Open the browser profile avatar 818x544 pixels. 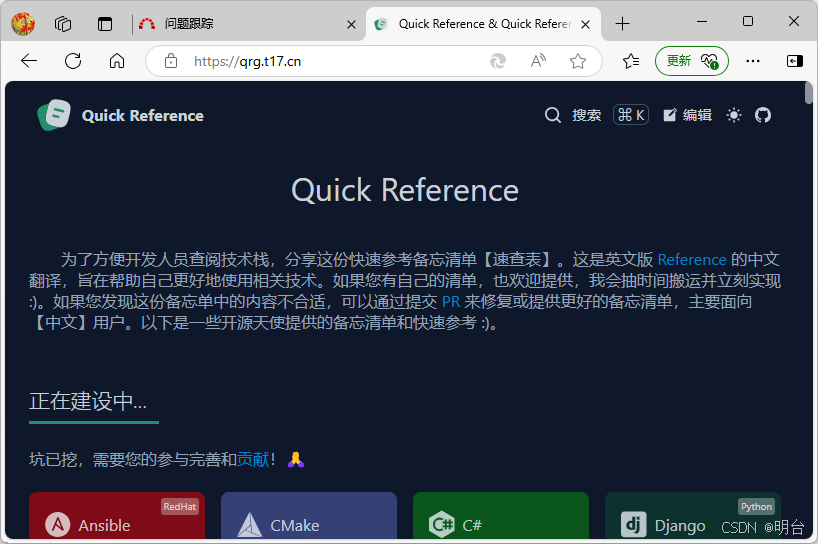point(23,24)
